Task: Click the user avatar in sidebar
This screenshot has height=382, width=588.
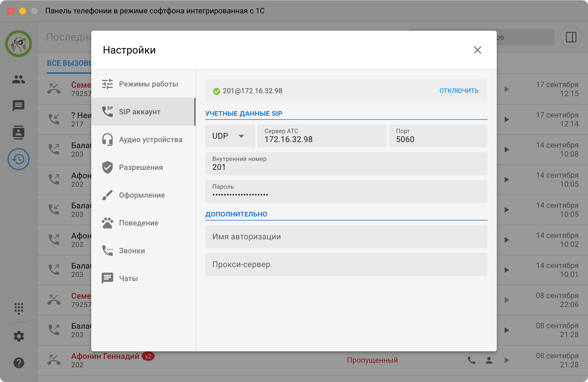Action: [19, 44]
